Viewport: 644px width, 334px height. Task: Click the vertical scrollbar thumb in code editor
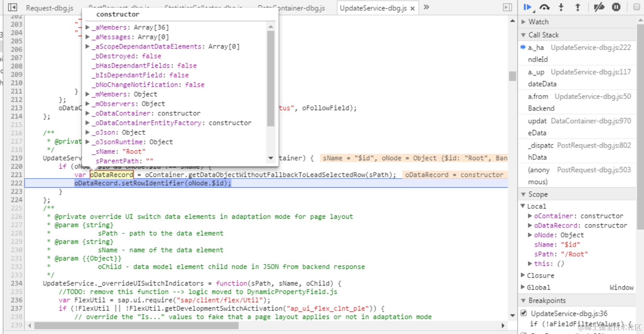coord(513,76)
